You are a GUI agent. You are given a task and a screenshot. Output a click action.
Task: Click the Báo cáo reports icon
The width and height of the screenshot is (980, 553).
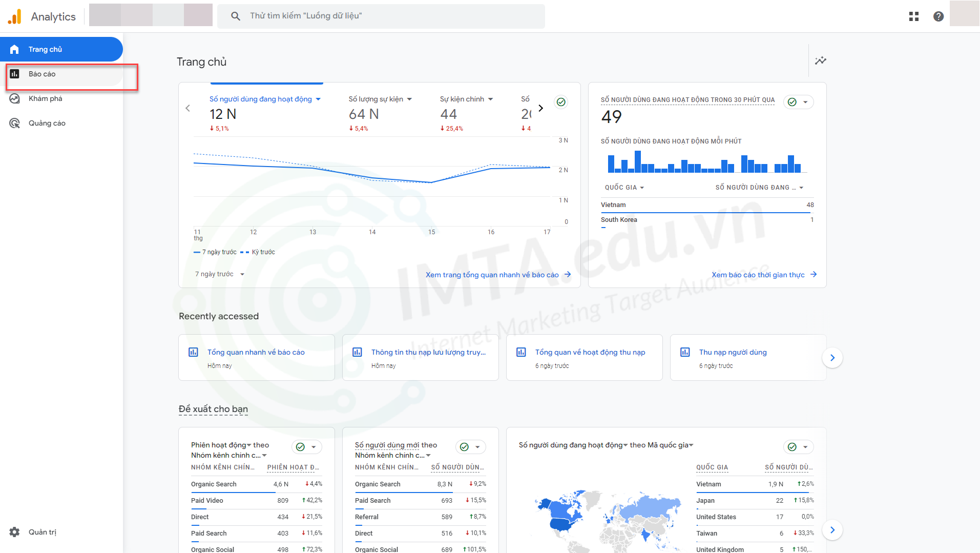(14, 74)
